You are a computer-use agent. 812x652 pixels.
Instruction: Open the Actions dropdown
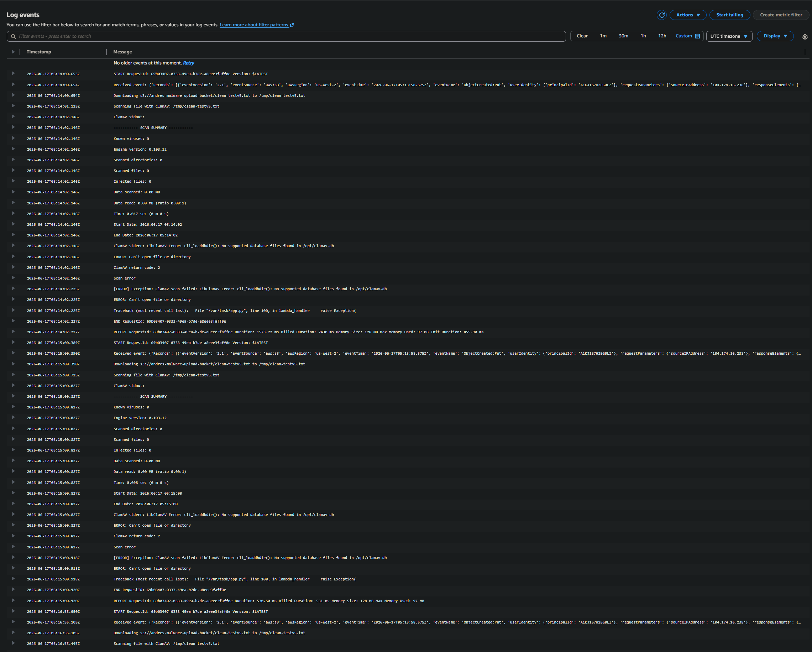688,15
